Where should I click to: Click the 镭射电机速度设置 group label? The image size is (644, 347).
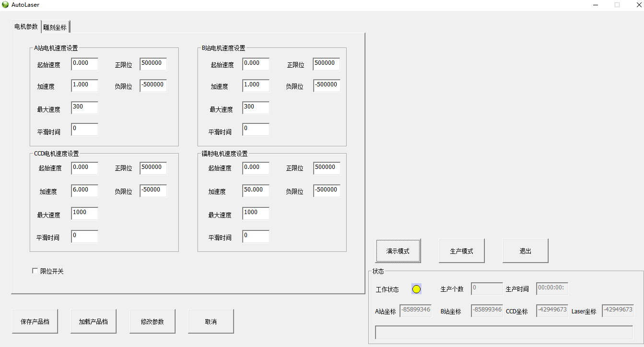coord(224,154)
